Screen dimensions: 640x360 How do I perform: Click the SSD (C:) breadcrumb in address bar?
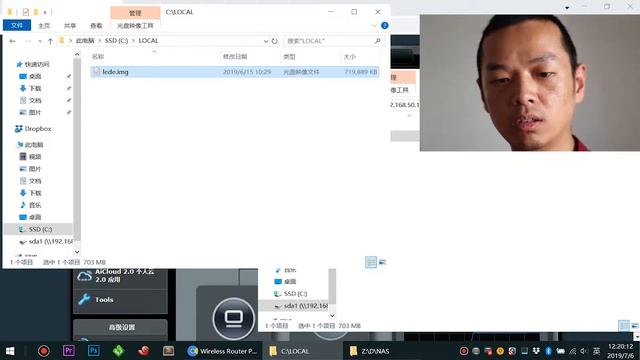[116, 41]
